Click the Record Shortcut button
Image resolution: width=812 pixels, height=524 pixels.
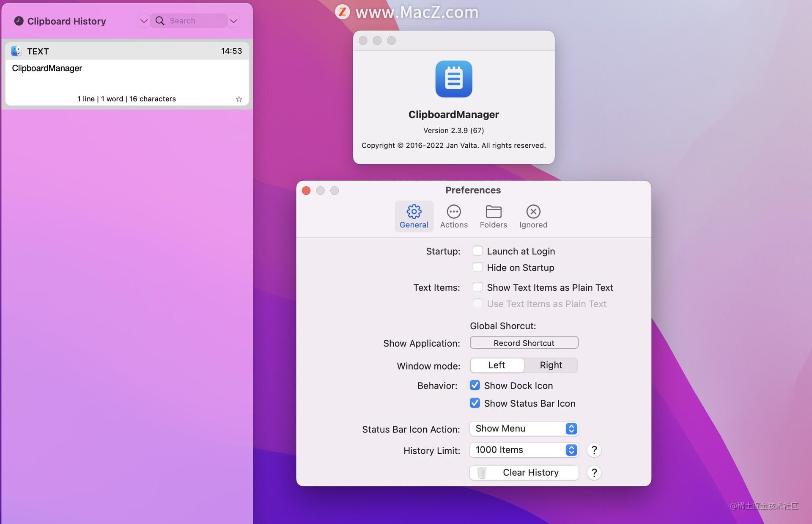pos(524,342)
